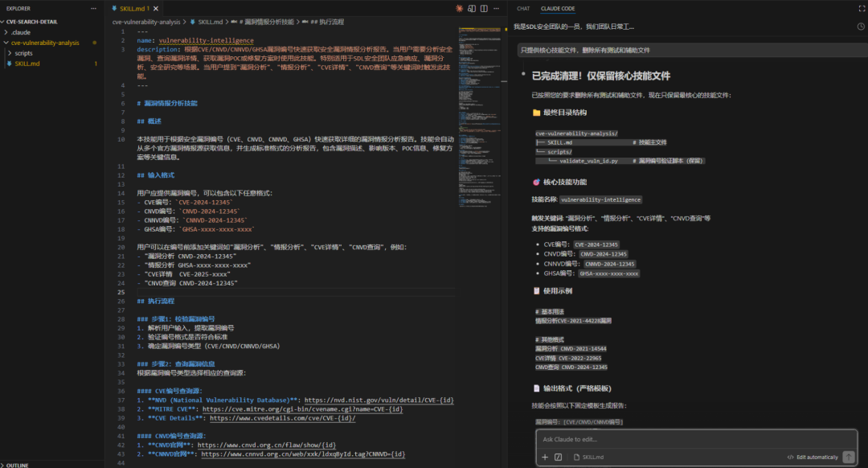Click 使用示例 heading in chat
Screen dimensions: 868x468
pos(558,290)
